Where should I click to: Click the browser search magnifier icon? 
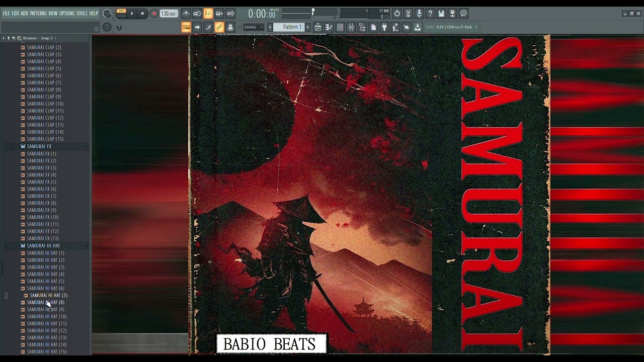pos(19,38)
